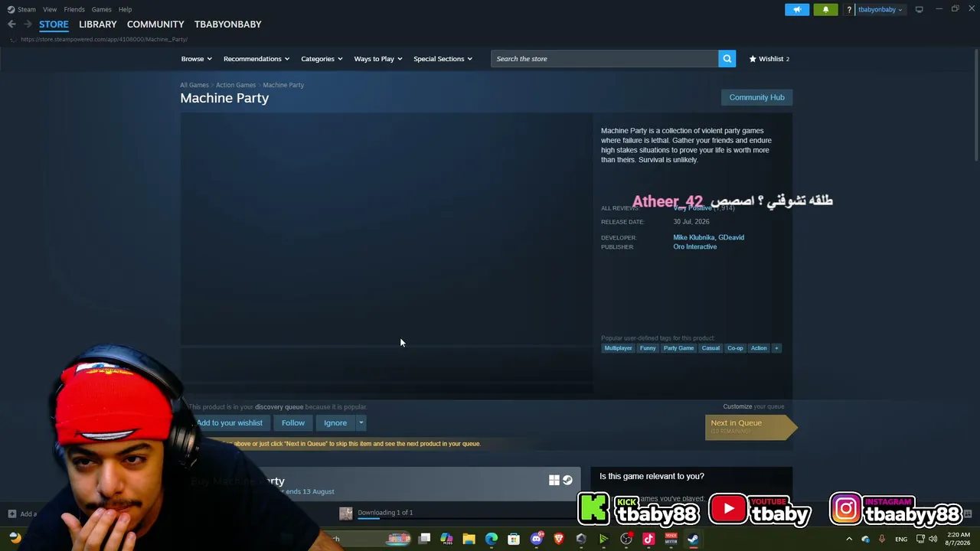Open Voicemeeter from the taskbar
Image resolution: width=980 pixels, height=551 pixels.
[x=671, y=539]
